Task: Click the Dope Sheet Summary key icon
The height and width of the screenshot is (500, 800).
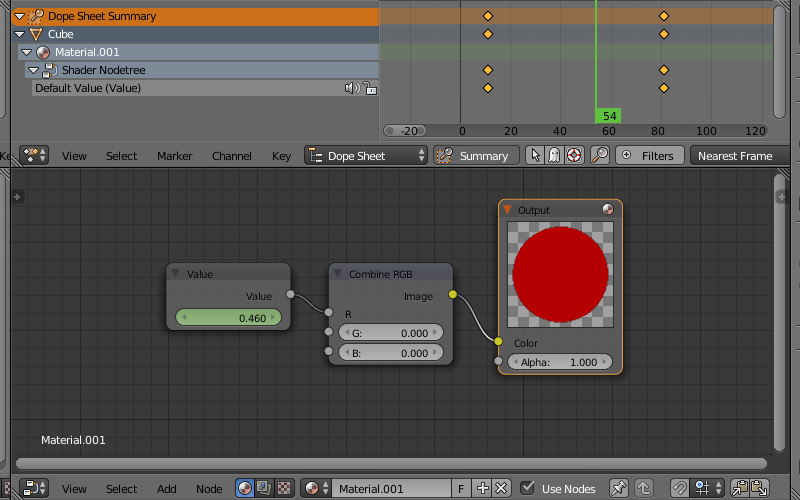Action: tap(35, 16)
